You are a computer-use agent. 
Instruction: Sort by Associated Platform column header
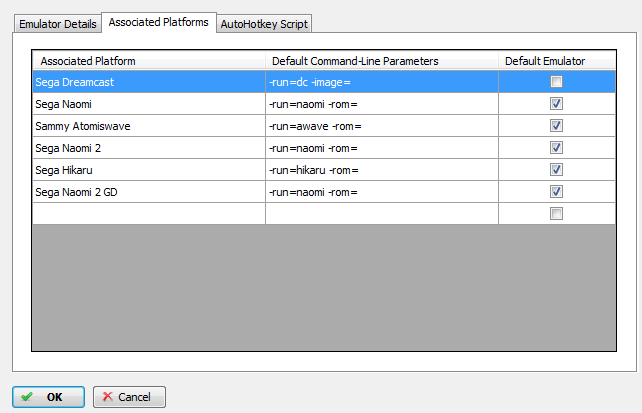pos(149,61)
